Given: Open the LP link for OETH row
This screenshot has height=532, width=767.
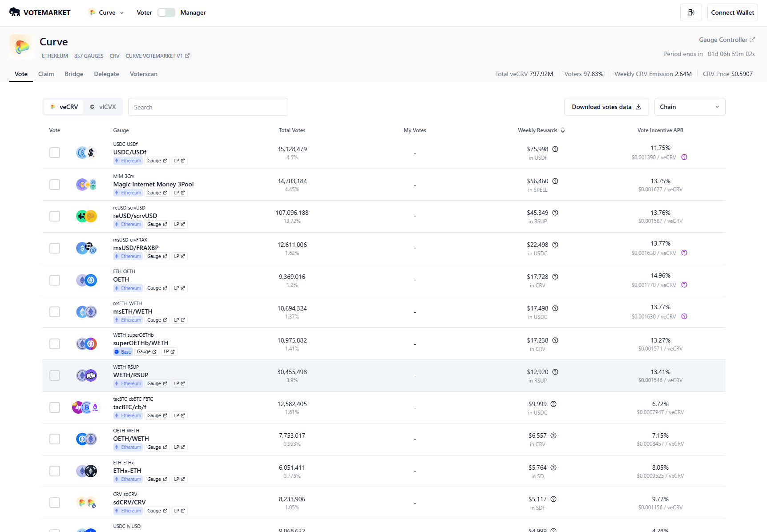Looking at the screenshot, I should click(x=179, y=288).
